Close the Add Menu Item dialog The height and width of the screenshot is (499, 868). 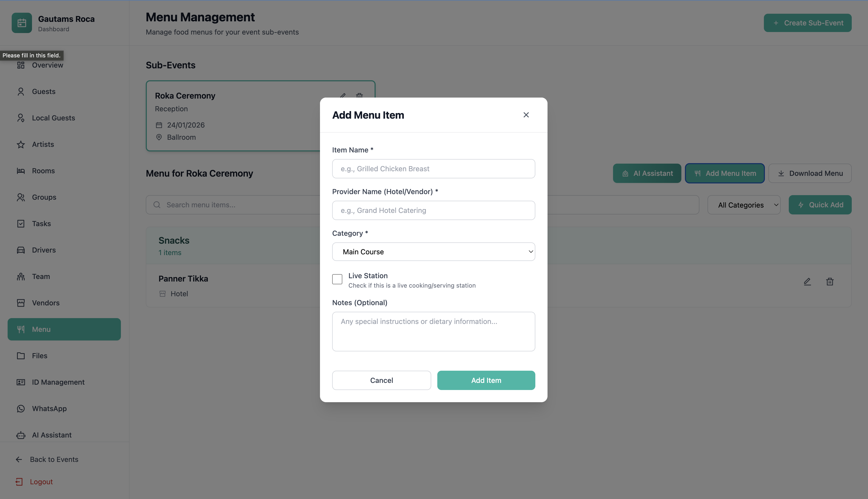pyautogui.click(x=526, y=115)
